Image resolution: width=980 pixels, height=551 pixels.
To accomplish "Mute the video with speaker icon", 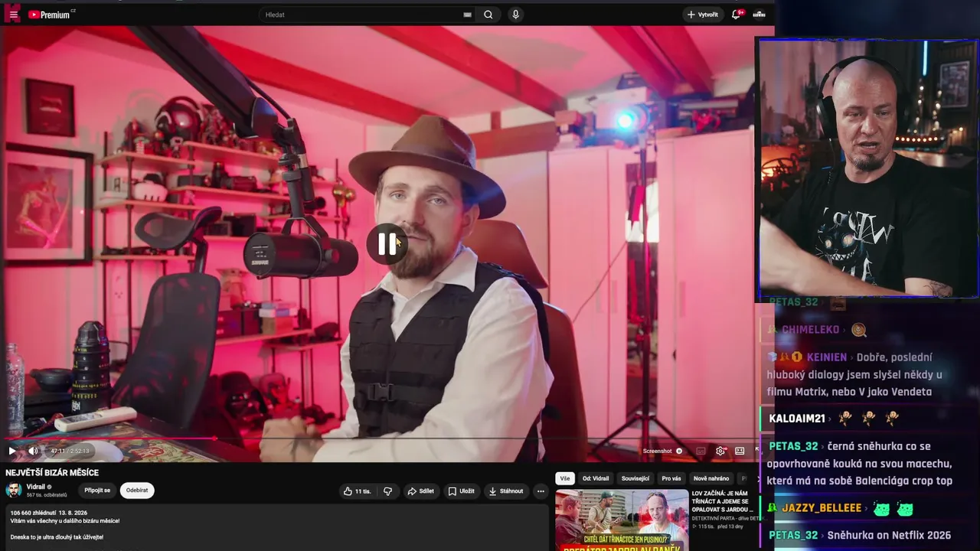I will pyautogui.click(x=33, y=452).
